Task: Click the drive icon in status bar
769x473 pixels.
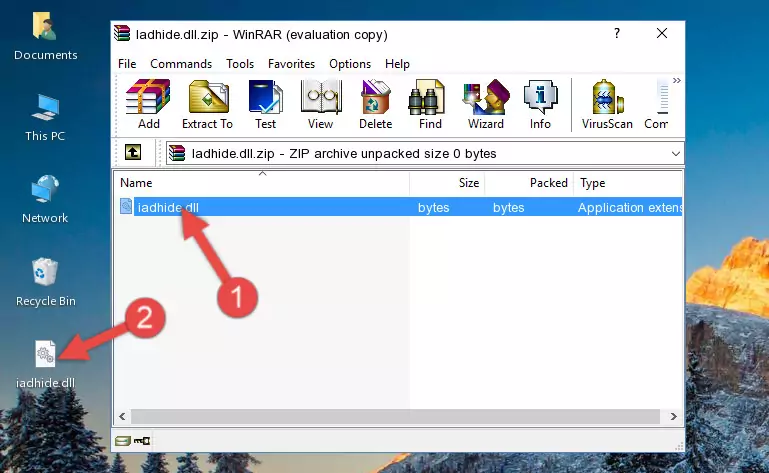Action: pos(123,441)
